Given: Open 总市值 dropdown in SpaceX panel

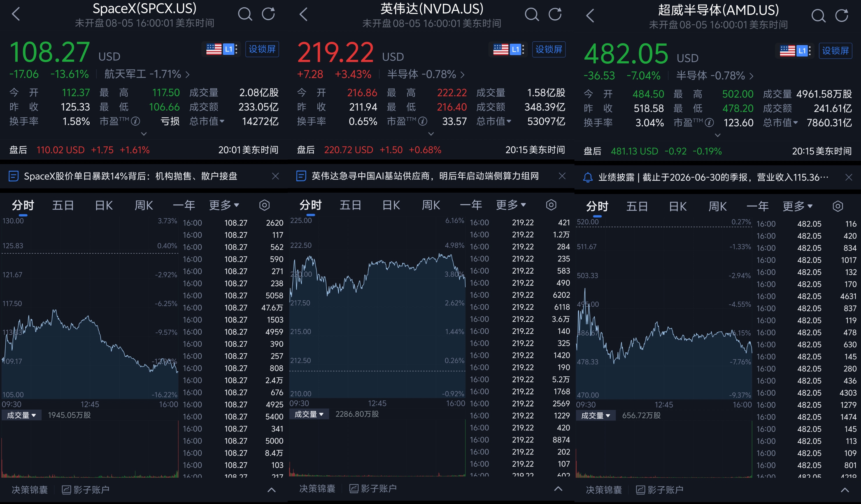Looking at the screenshot, I should click(x=207, y=121).
